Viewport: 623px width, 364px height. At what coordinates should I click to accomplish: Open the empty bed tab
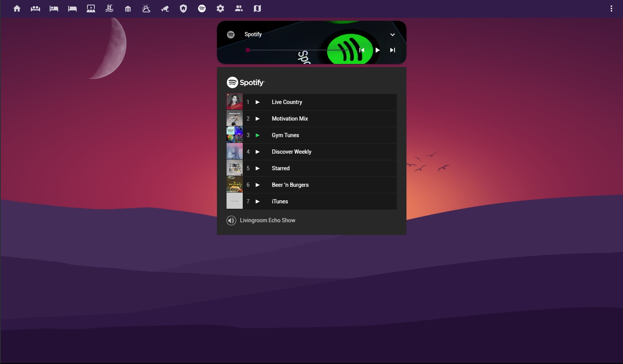point(72,8)
